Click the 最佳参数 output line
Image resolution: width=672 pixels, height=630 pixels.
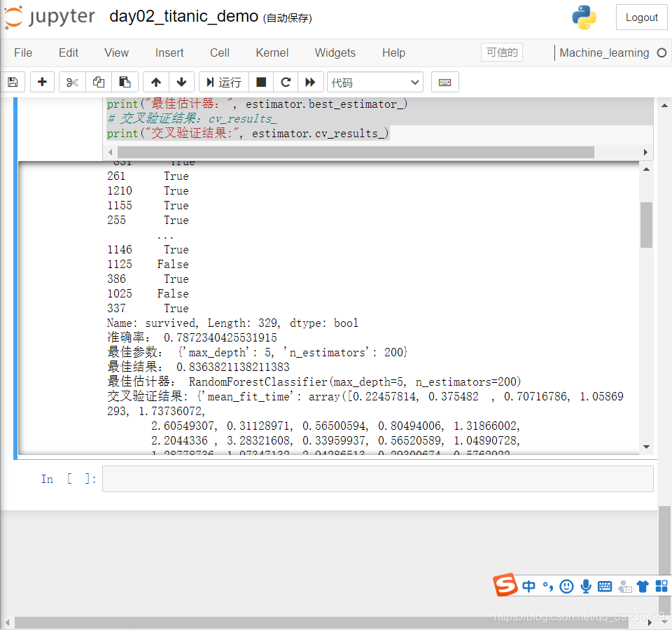pos(257,352)
